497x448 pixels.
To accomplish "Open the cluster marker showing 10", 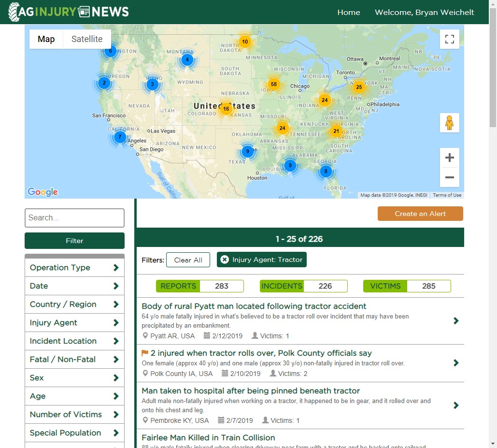I will pos(245,42).
